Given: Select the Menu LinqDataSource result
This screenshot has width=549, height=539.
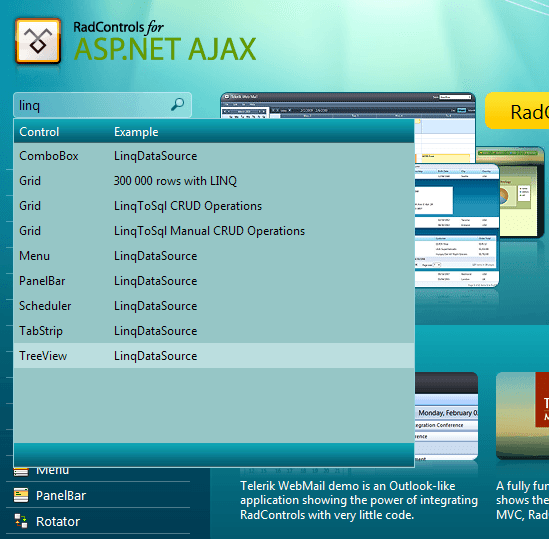Looking at the screenshot, I should [x=214, y=256].
